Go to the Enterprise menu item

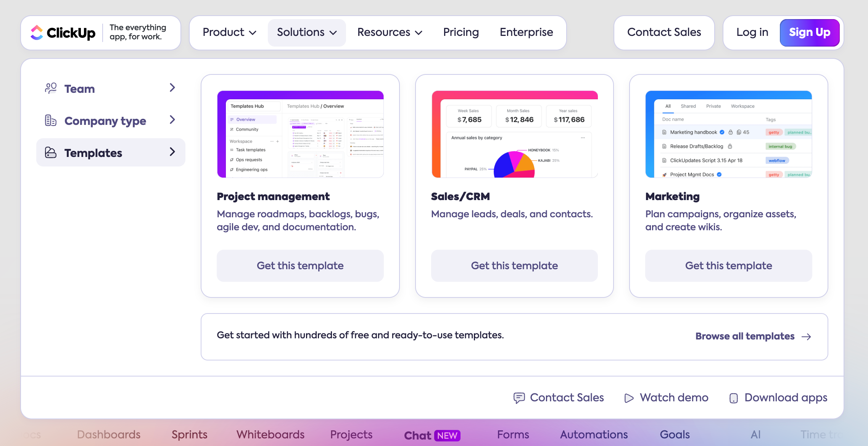526,32
